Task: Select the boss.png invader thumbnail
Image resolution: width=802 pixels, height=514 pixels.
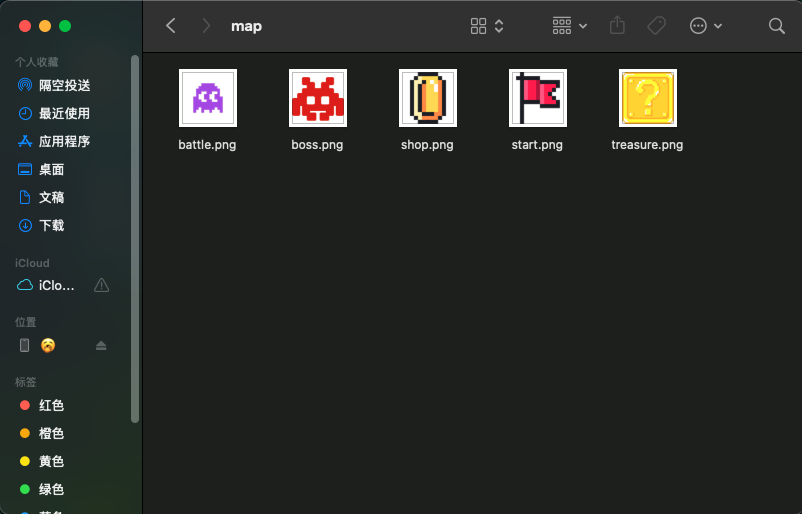Action: (318, 98)
